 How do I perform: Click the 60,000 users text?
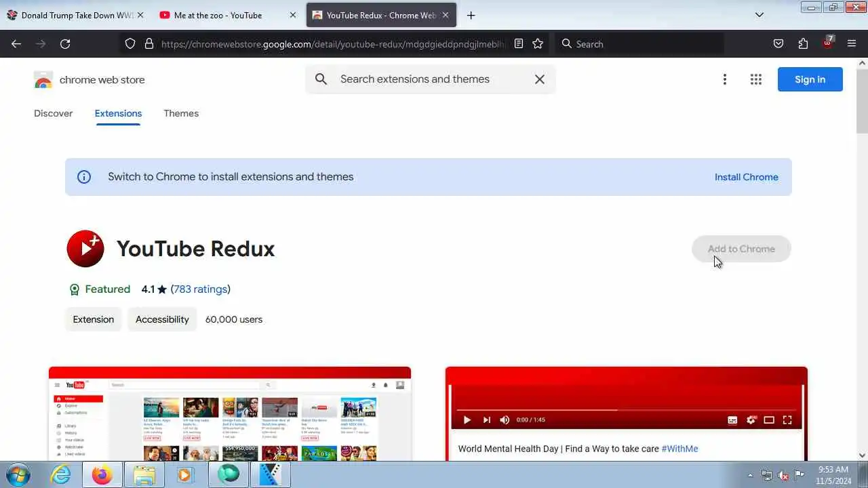[234, 319]
